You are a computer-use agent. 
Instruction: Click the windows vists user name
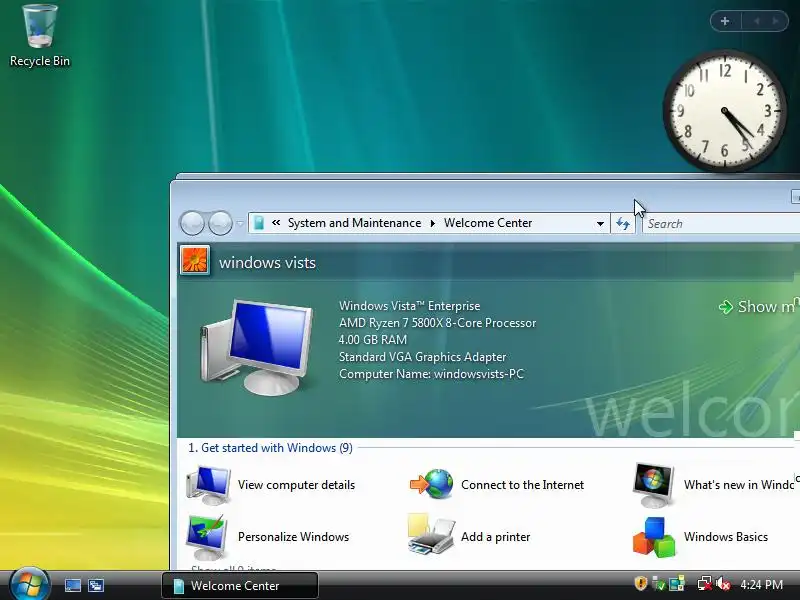(267, 263)
